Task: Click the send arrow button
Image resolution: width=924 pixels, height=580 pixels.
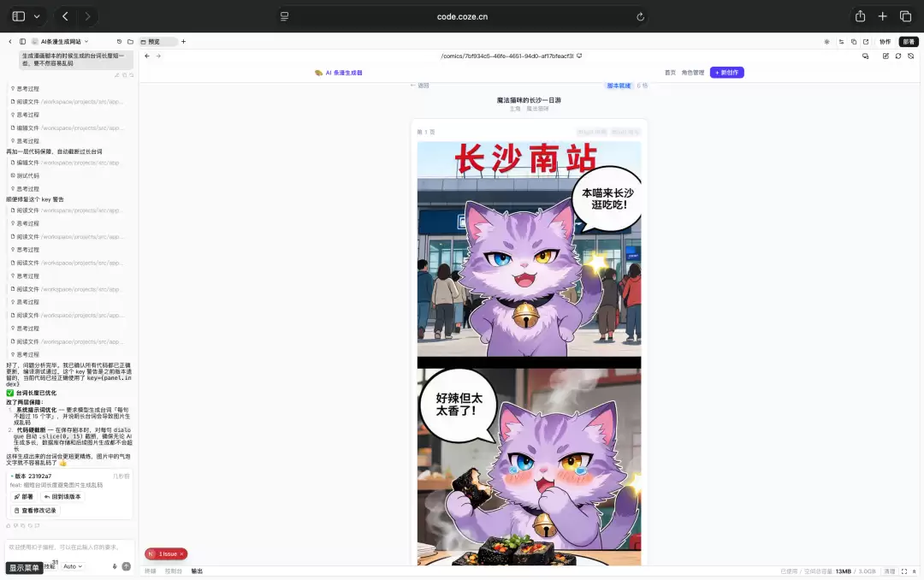Action: 126,566
